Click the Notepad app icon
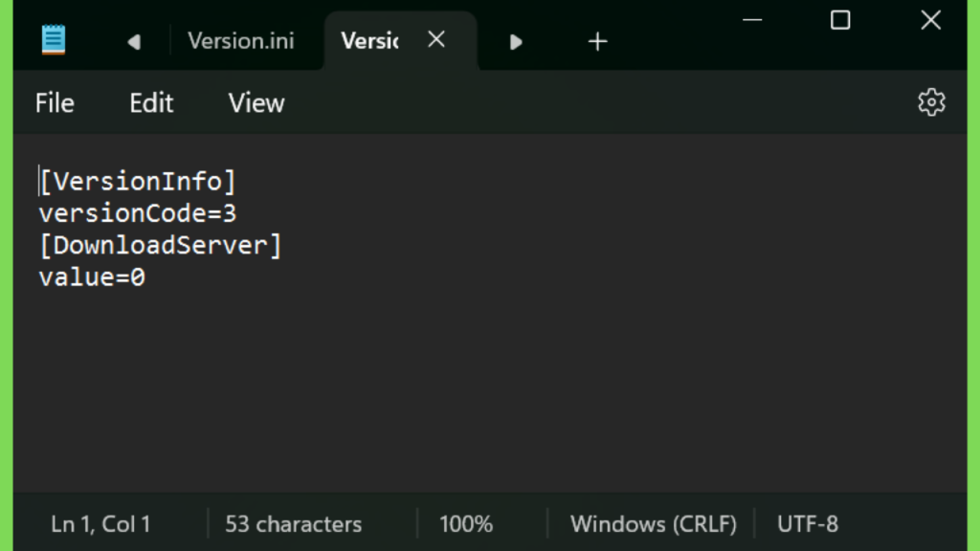The image size is (980, 551). 54,40
